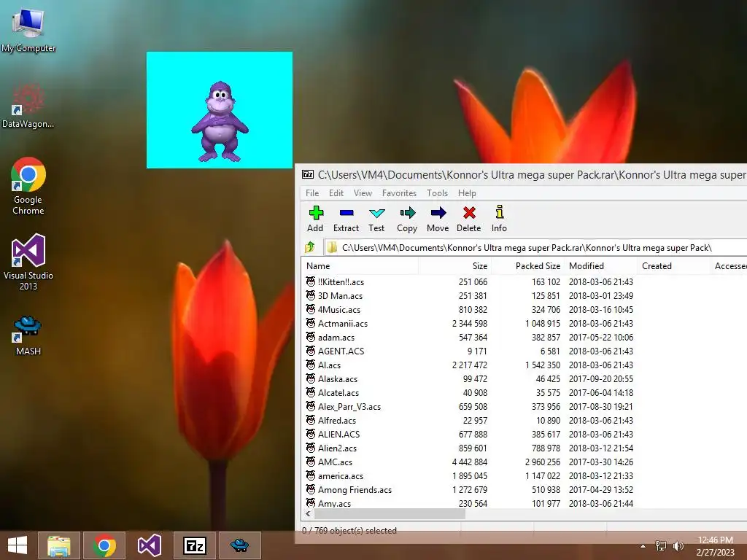Switch to Visual Studio in the taskbar
The width and height of the screenshot is (747, 560).
point(150,545)
